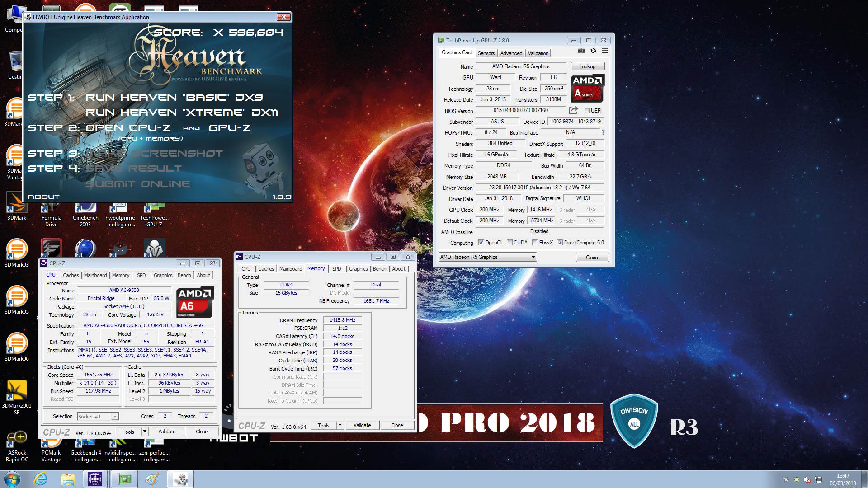Click Validate in the CPU-Z Memory window
This screenshot has width=868, height=488.
click(x=362, y=425)
